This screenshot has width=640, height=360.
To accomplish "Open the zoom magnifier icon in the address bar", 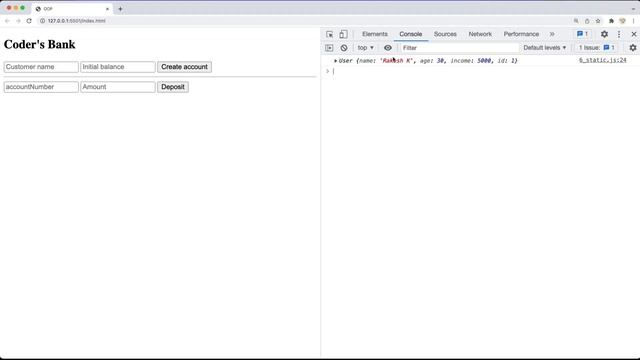I will pos(576,21).
